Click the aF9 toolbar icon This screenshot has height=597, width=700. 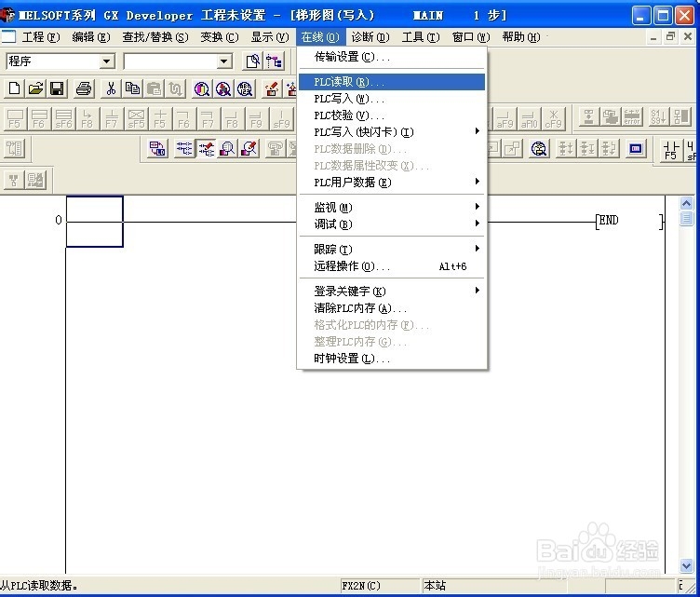coord(505,119)
